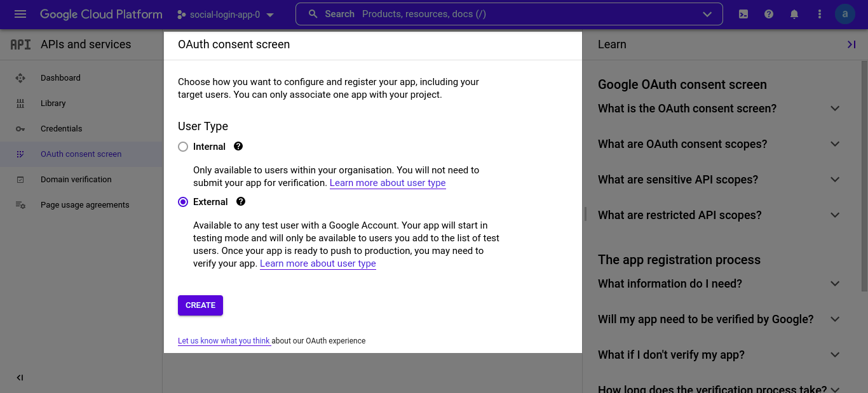
Task: Click the Learn panel resize handle
Action: [x=585, y=214]
